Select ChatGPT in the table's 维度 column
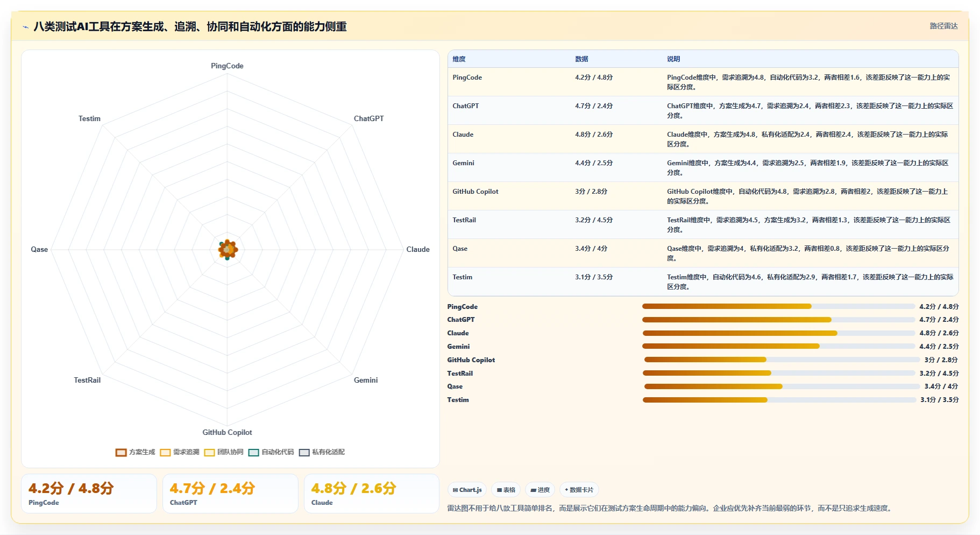 tap(466, 106)
